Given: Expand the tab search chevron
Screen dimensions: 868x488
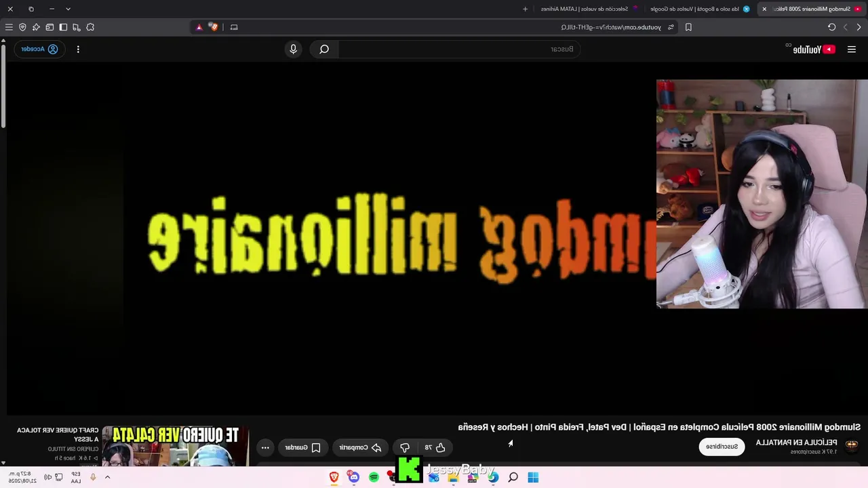Looking at the screenshot, I should (68, 9).
